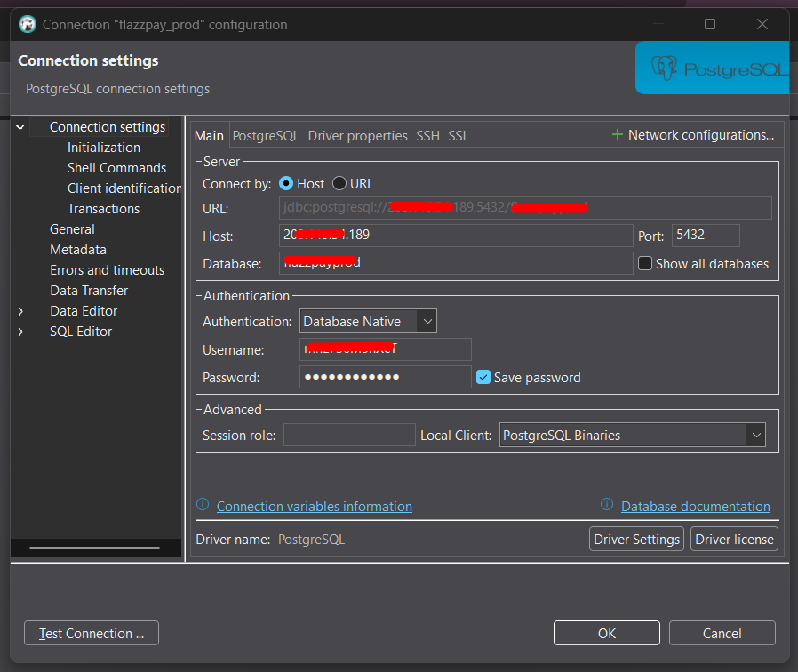Click the Test Connection button
The width and height of the screenshot is (798, 672).
point(92,634)
